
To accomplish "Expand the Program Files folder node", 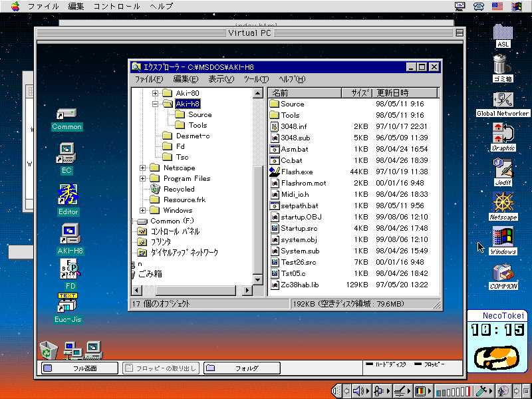I will (x=143, y=178).
